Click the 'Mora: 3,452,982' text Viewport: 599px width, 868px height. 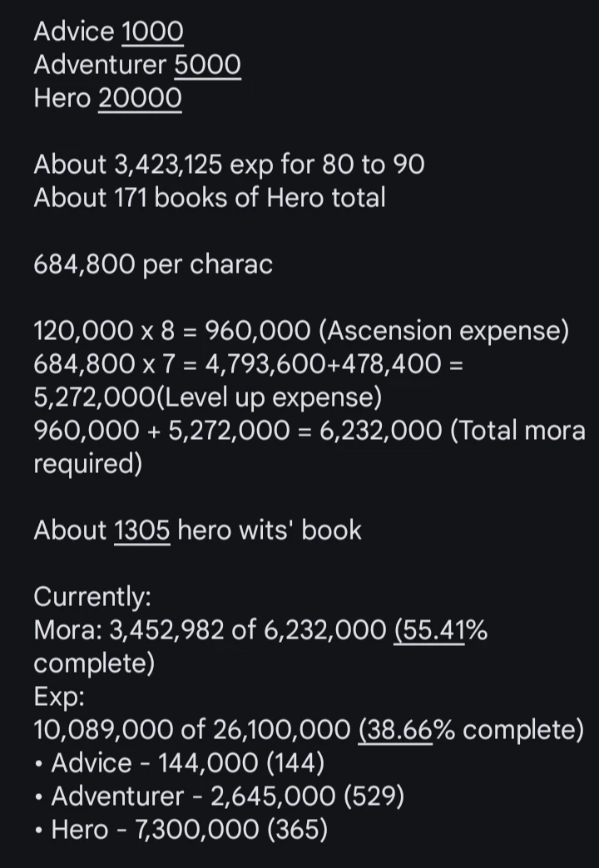pos(129,630)
